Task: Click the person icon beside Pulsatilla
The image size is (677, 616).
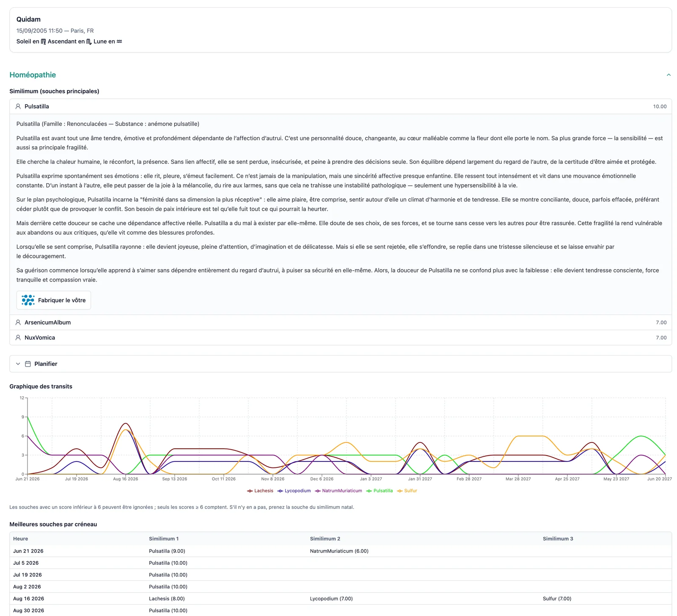Action: (18, 107)
